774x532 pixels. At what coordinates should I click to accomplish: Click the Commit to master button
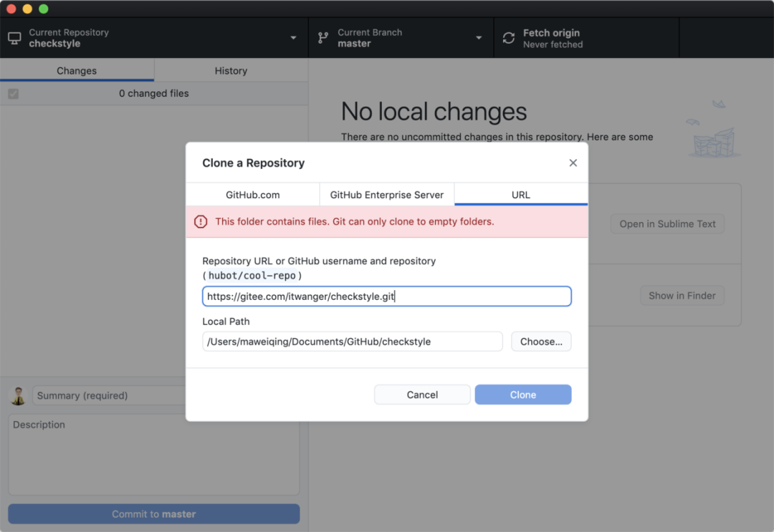coord(153,514)
